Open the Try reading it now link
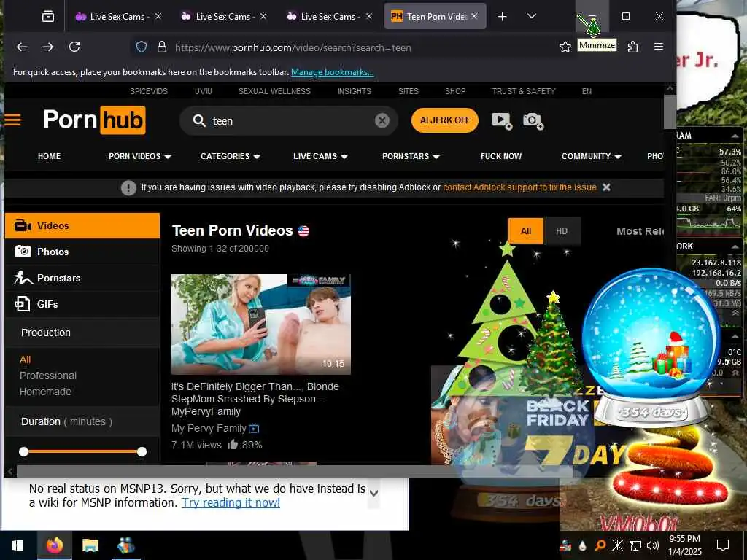747x560 pixels. 231,503
